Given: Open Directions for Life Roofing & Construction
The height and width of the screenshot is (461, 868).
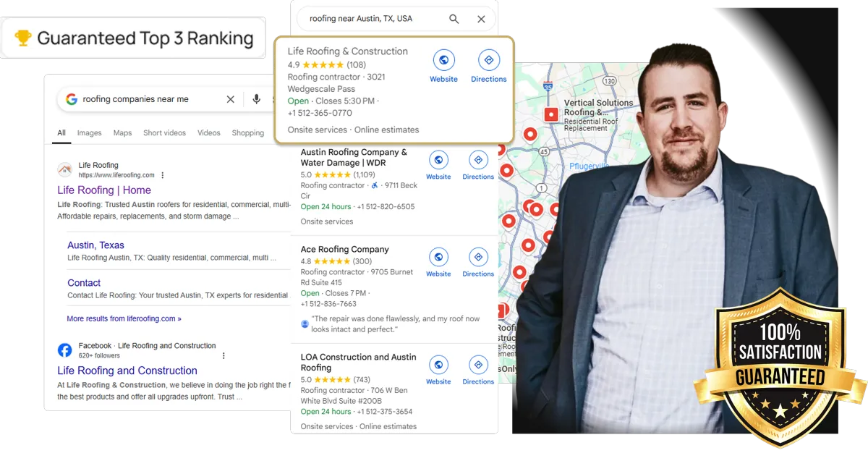Looking at the screenshot, I should coord(488,60).
